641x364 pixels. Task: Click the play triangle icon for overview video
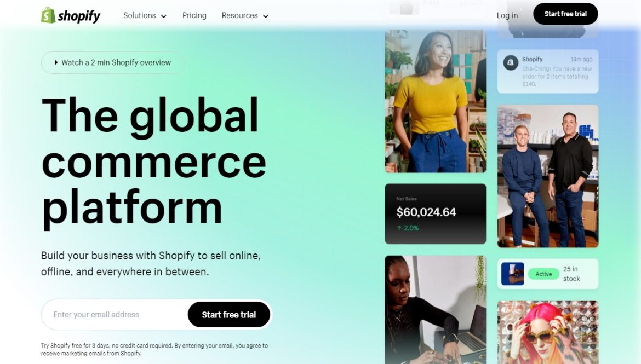pos(56,62)
